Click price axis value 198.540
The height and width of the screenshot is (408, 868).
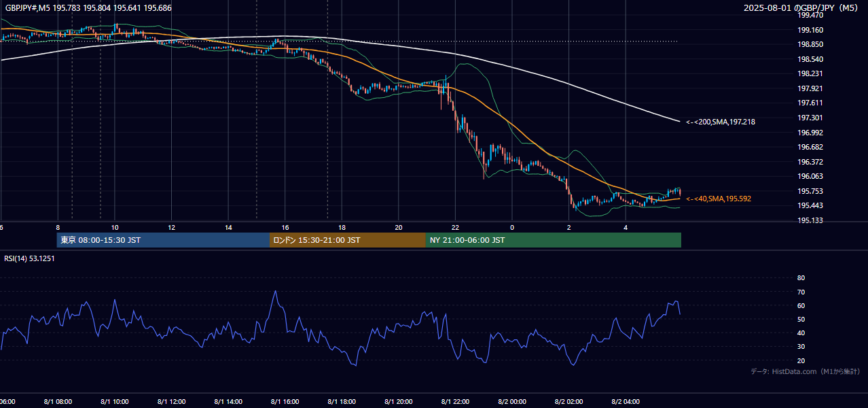click(810, 59)
